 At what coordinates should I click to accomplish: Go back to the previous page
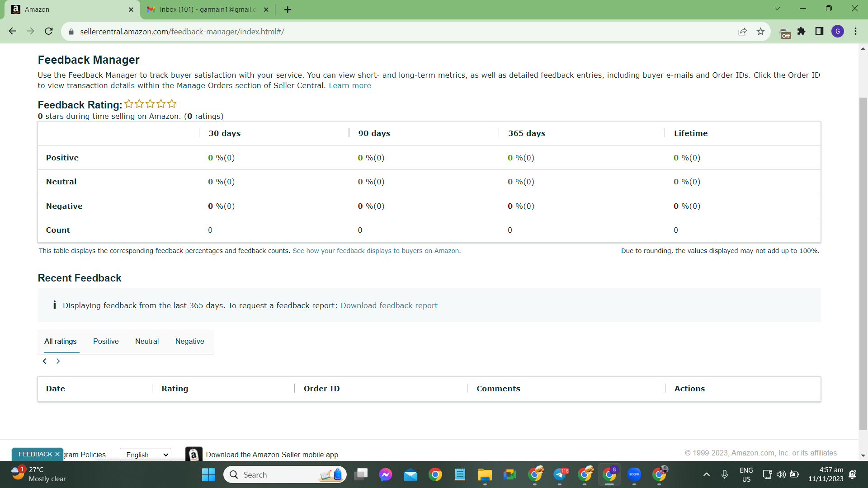click(x=13, y=31)
